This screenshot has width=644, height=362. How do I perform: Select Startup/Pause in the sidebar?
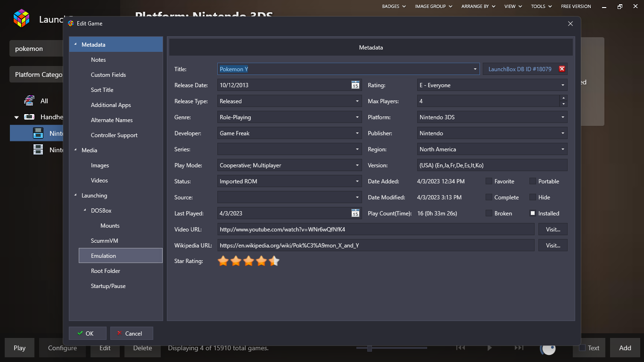click(108, 286)
